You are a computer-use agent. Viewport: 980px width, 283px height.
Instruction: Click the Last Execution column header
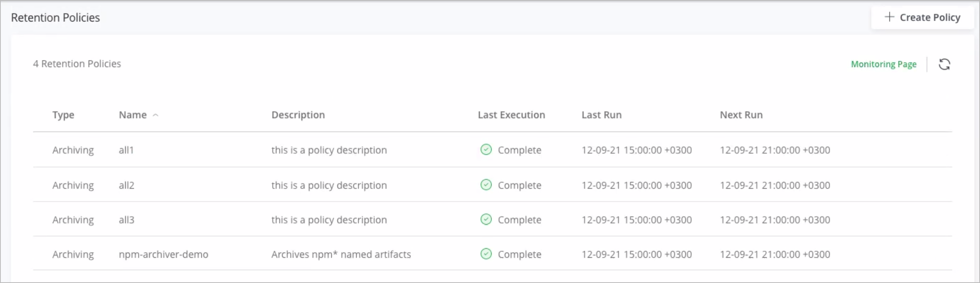point(511,115)
